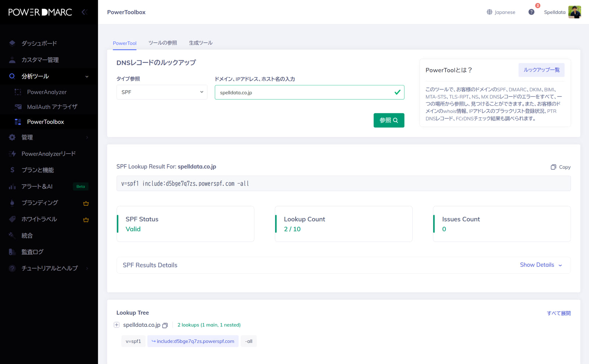The height and width of the screenshot is (364, 589).
Task: Click the MailAuth analyzer envelope icon
Action: 18,107
